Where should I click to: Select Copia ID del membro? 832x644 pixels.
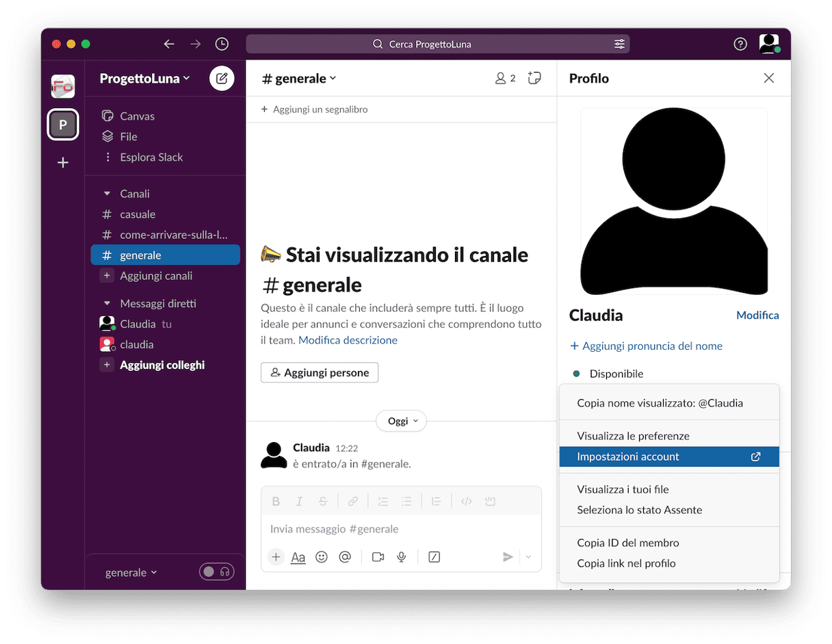(669, 543)
